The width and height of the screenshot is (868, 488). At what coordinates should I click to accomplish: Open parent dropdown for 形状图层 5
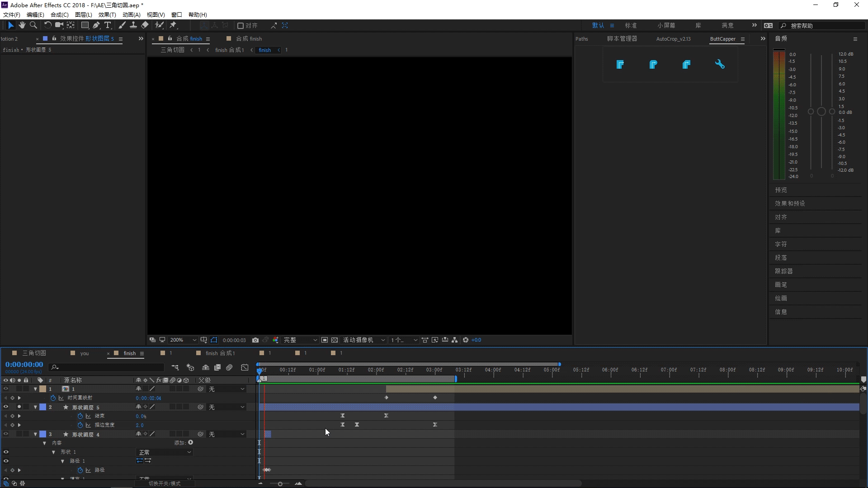click(x=226, y=407)
